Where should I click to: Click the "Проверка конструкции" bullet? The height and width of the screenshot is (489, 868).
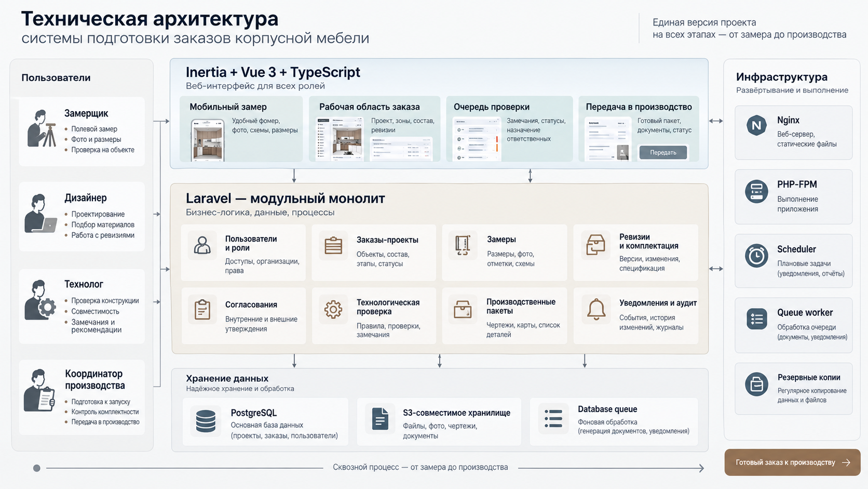(105, 301)
